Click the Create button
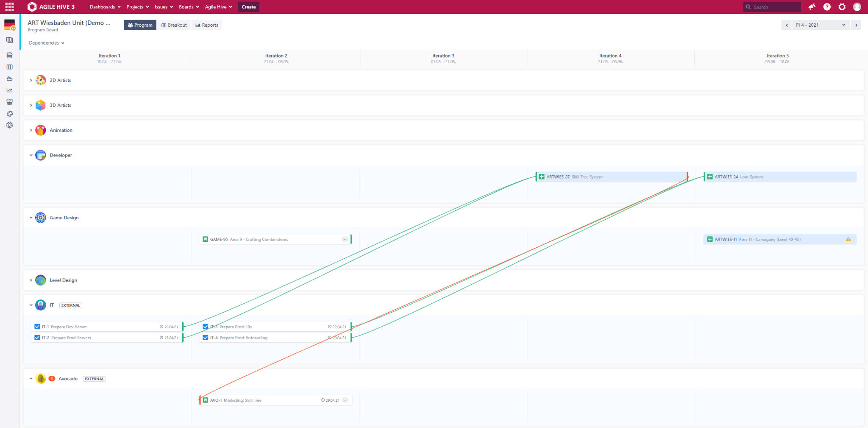Image resolution: width=868 pixels, height=428 pixels. (x=248, y=7)
